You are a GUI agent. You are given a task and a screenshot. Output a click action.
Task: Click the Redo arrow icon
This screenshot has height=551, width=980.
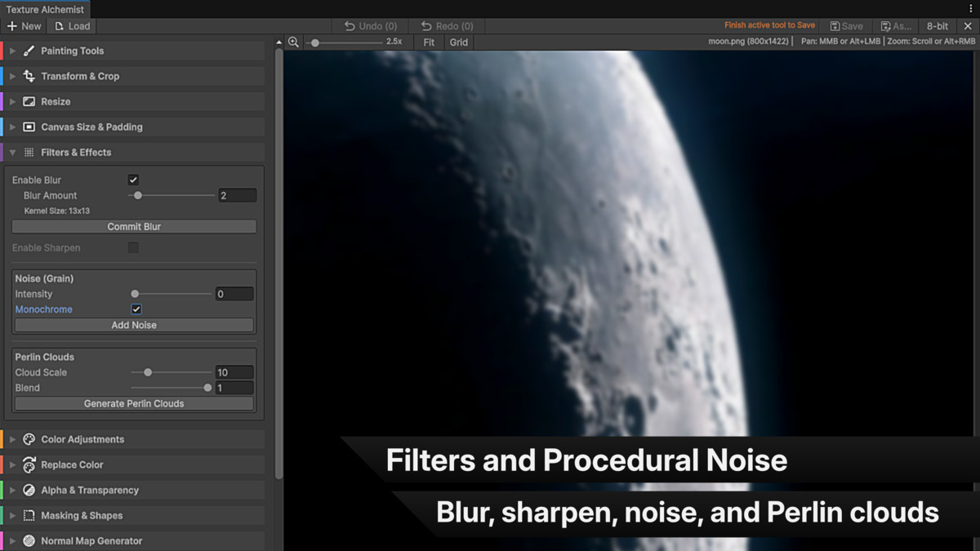425,26
